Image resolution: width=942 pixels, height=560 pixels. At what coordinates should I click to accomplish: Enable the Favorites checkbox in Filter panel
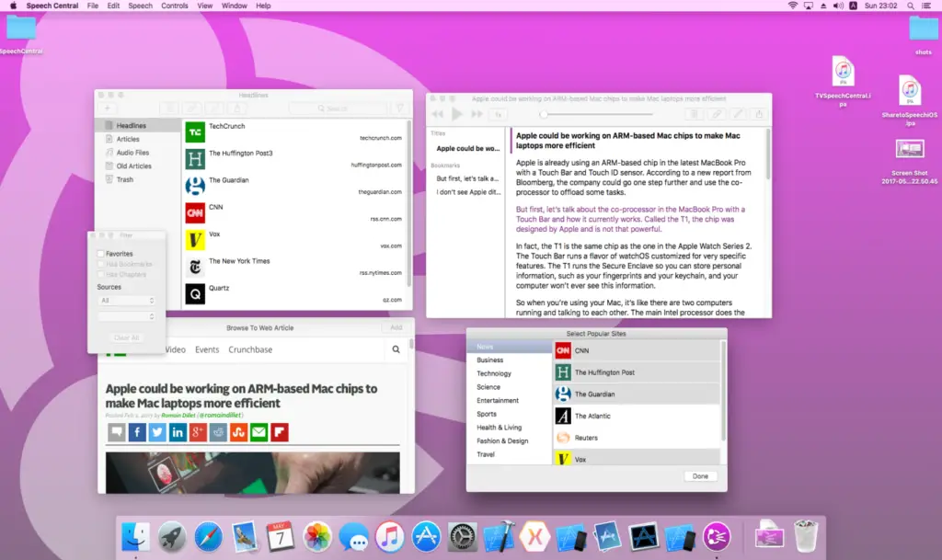[x=101, y=254]
